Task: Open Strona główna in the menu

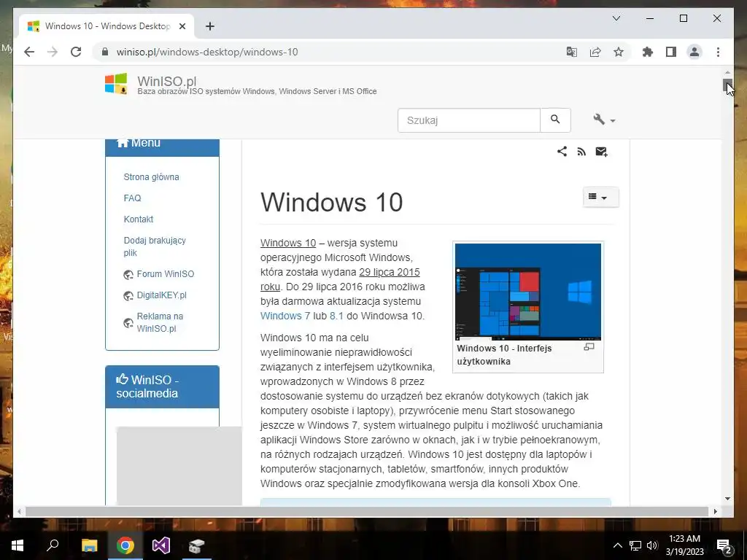Action: [152, 176]
